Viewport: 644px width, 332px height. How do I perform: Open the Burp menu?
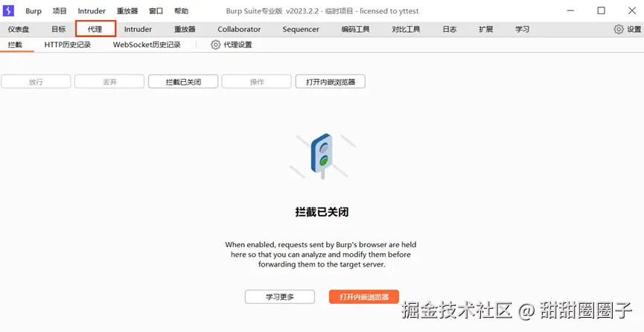pyautogui.click(x=34, y=11)
